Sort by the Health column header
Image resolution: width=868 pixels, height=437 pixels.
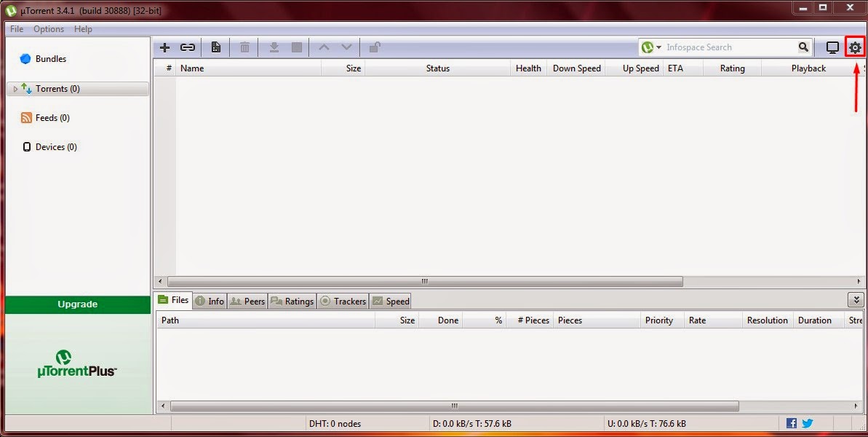point(528,68)
